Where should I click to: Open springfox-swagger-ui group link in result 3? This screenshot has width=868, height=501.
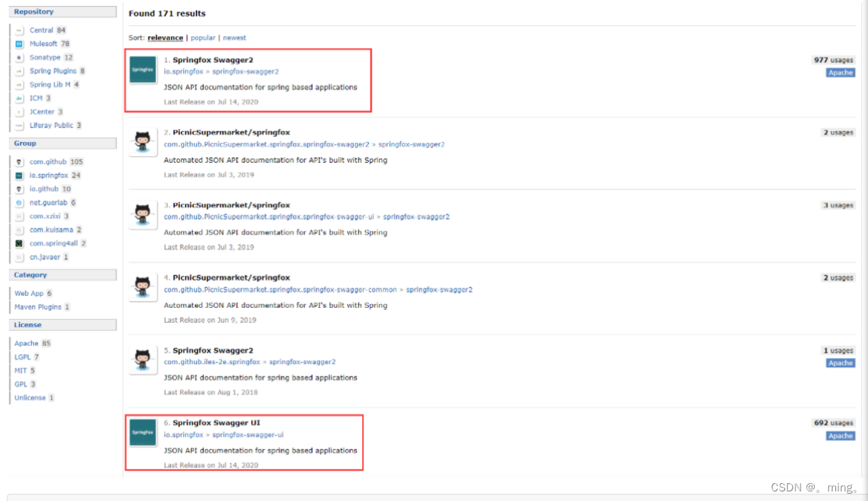(269, 217)
